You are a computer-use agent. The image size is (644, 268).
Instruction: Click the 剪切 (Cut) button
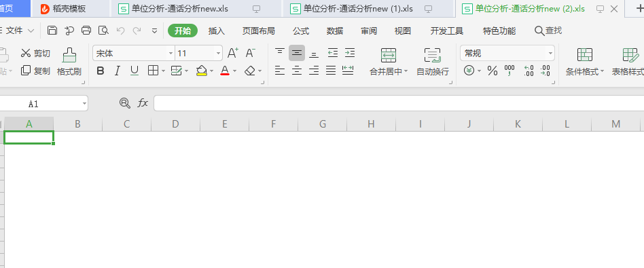click(x=36, y=53)
